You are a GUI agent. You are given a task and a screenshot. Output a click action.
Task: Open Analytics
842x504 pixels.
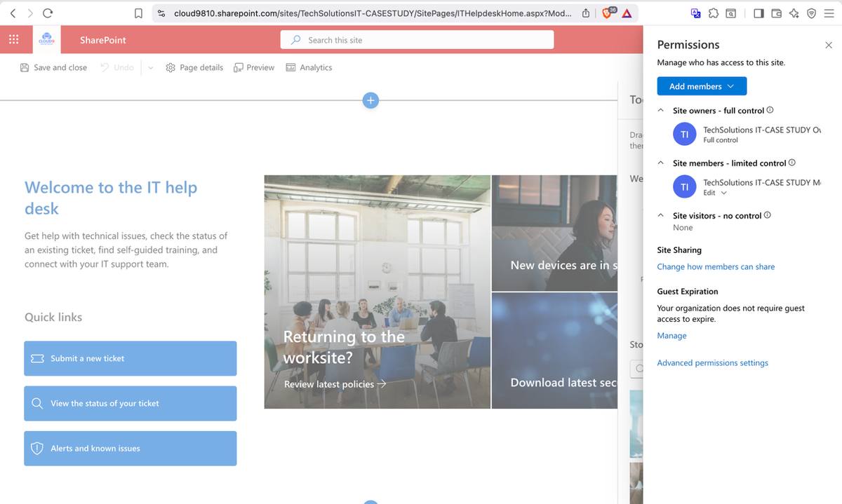(309, 67)
